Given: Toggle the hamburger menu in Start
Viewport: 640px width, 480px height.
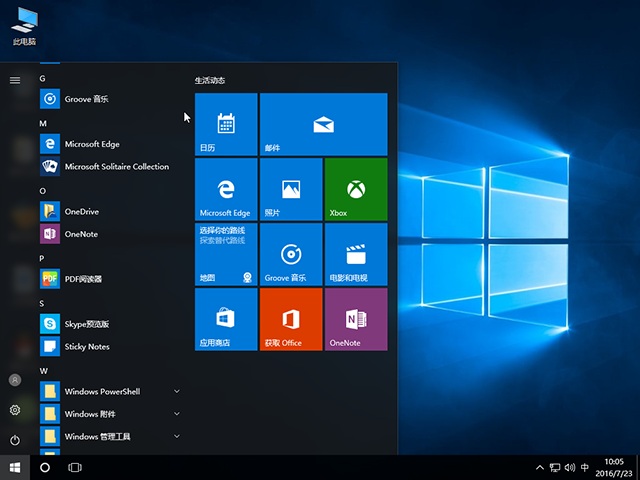Looking at the screenshot, I should coord(15,80).
